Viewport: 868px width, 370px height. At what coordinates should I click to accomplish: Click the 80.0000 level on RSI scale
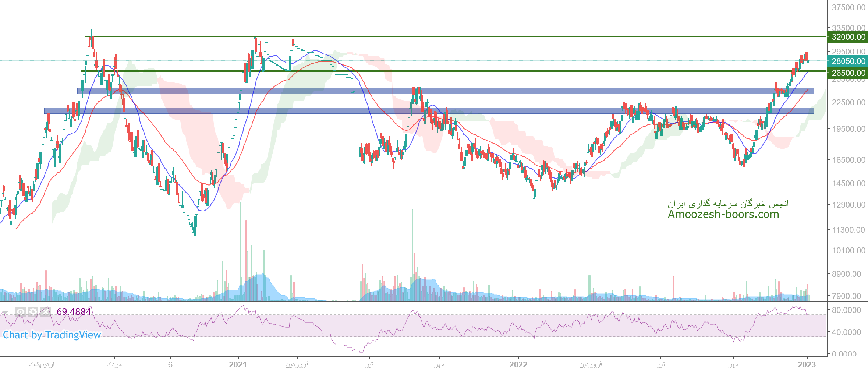pyautogui.click(x=846, y=310)
